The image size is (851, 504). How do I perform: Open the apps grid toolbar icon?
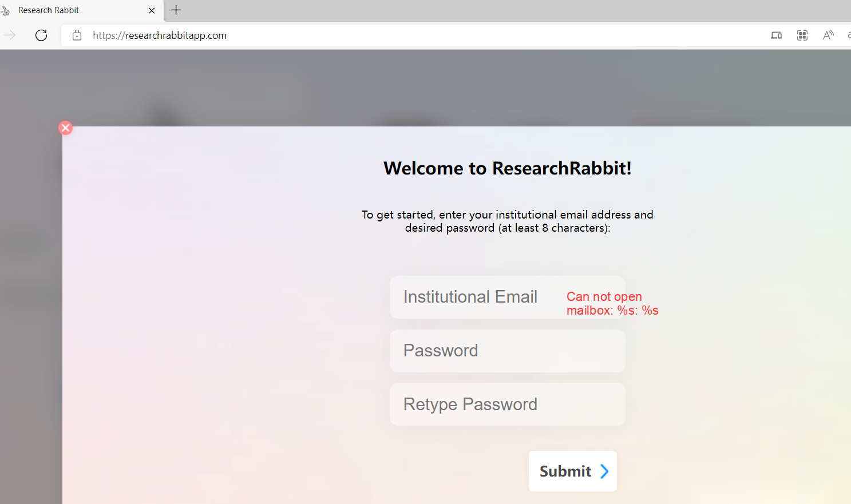802,35
